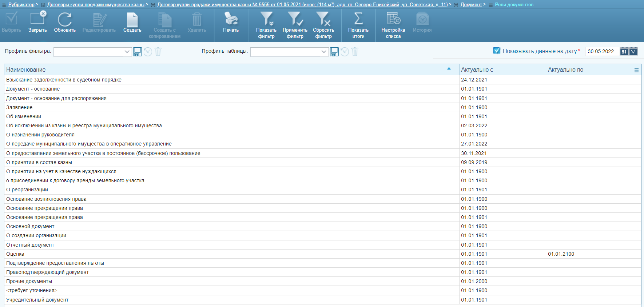This screenshot has width=644, height=307.
Task: Select row Основание прекращении права
Action: coord(322,208)
